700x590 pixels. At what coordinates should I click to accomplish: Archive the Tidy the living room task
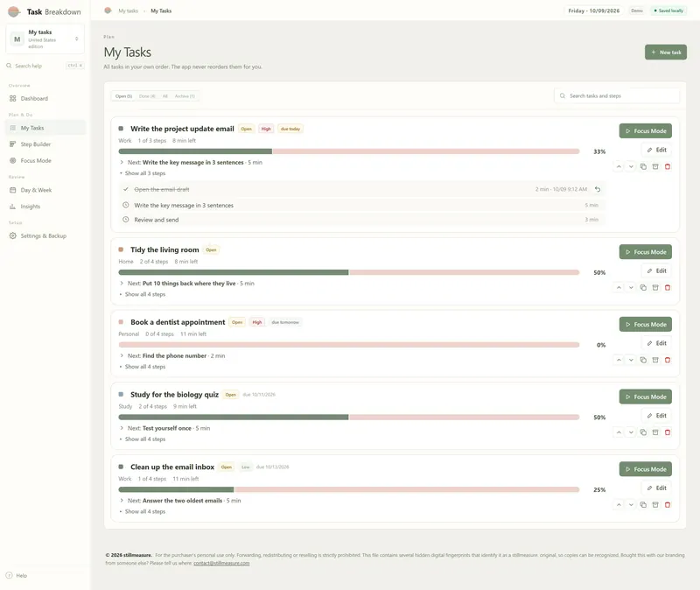pyautogui.click(x=655, y=288)
